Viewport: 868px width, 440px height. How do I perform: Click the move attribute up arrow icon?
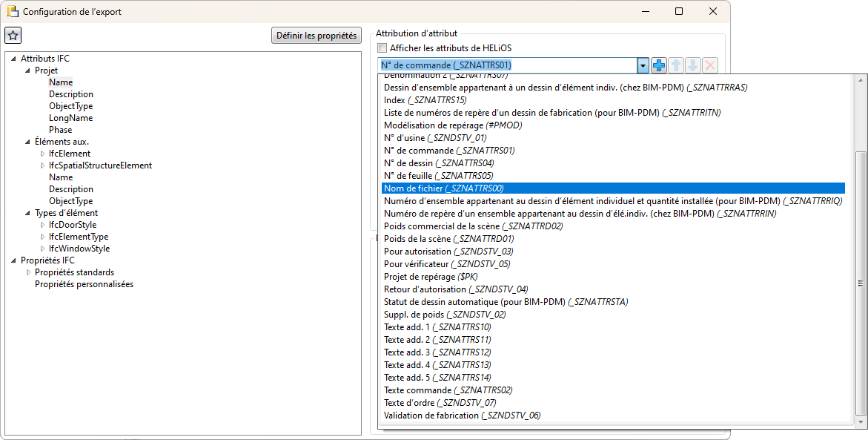[676, 65]
